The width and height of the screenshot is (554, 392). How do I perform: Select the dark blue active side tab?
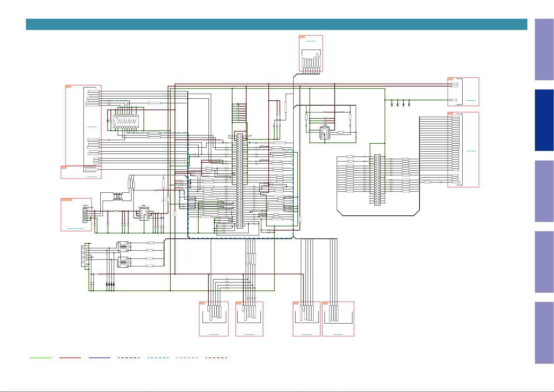544,120
